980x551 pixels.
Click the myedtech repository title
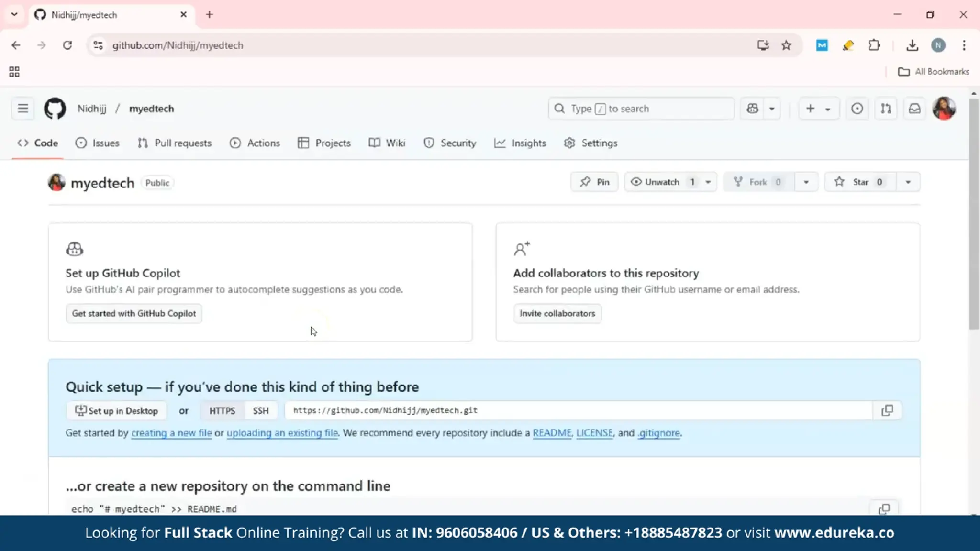102,183
